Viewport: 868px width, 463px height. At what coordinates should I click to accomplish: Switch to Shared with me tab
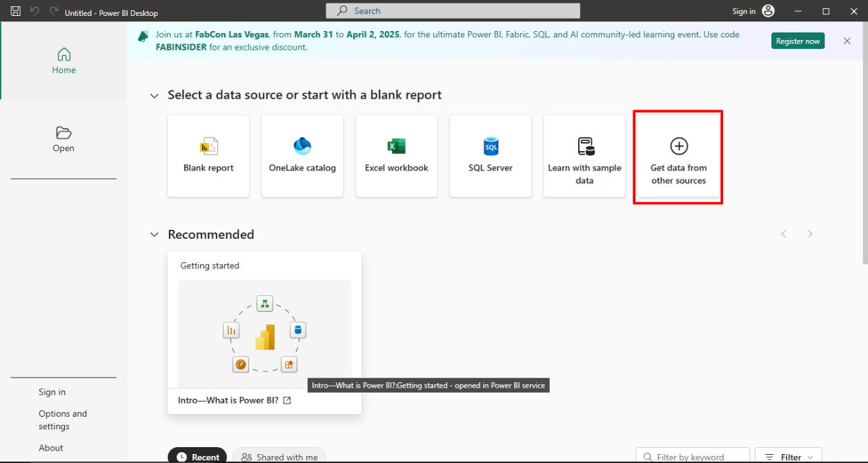pos(279,456)
